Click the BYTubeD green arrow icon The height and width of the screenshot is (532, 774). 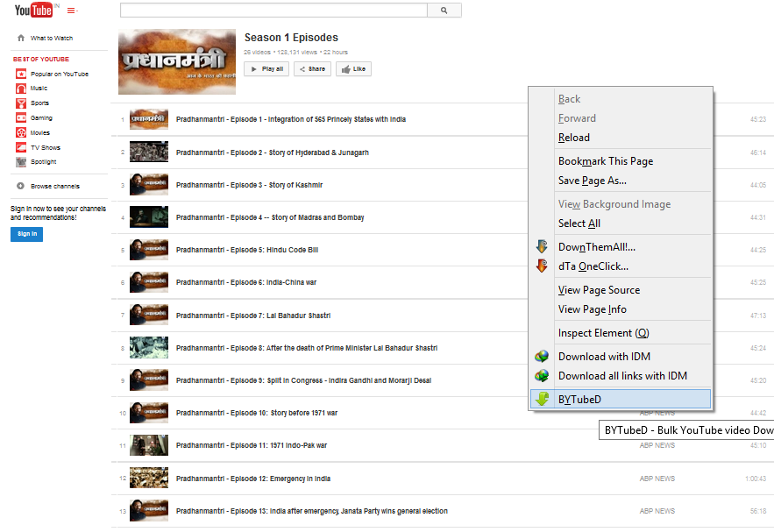pyautogui.click(x=542, y=399)
